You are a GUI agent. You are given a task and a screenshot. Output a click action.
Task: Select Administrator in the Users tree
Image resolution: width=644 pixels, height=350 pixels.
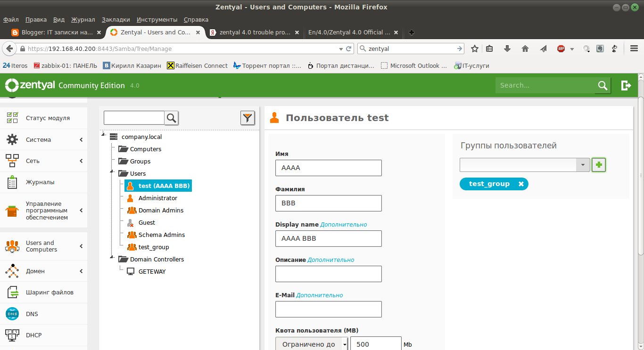click(x=157, y=198)
